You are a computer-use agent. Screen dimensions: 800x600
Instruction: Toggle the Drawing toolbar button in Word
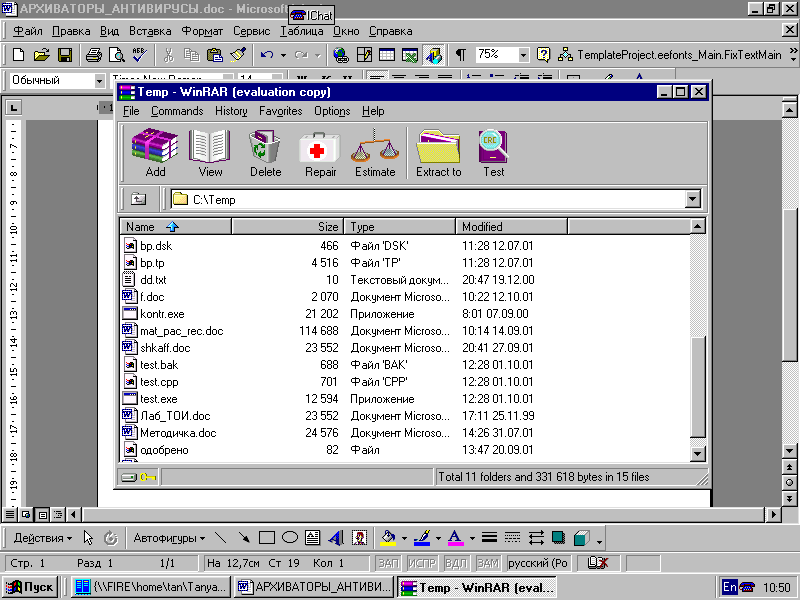tap(434, 55)
